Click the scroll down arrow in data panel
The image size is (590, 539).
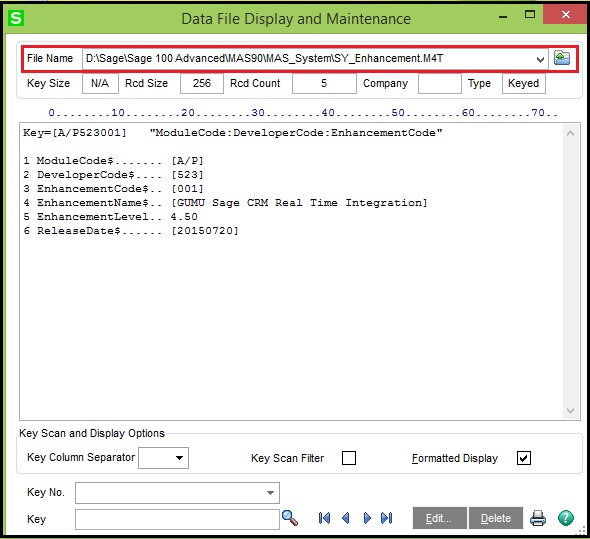[570, 411]
